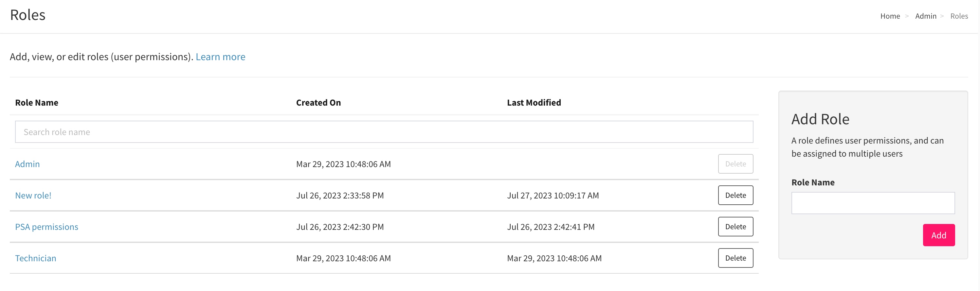The height and width of the screenshot is (291, 980).
Task: Open the PSA permissions role
Action: pyautogui.click(x=46, y=227)
